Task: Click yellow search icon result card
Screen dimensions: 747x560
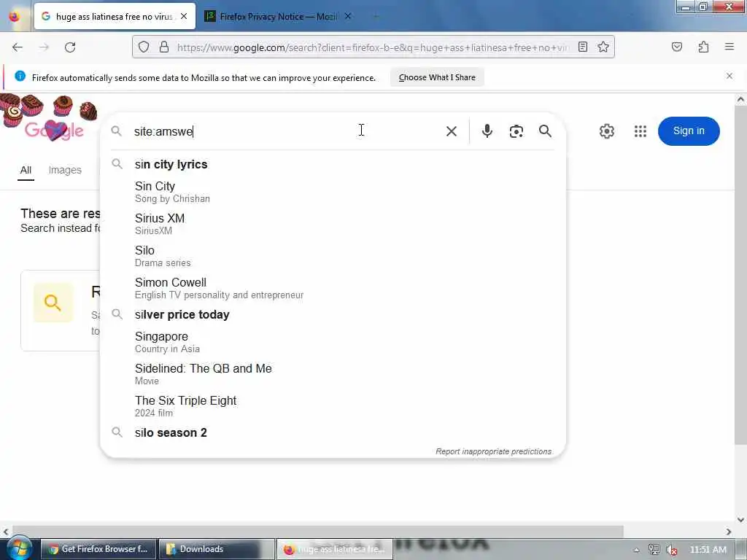Action: [53, 303]
